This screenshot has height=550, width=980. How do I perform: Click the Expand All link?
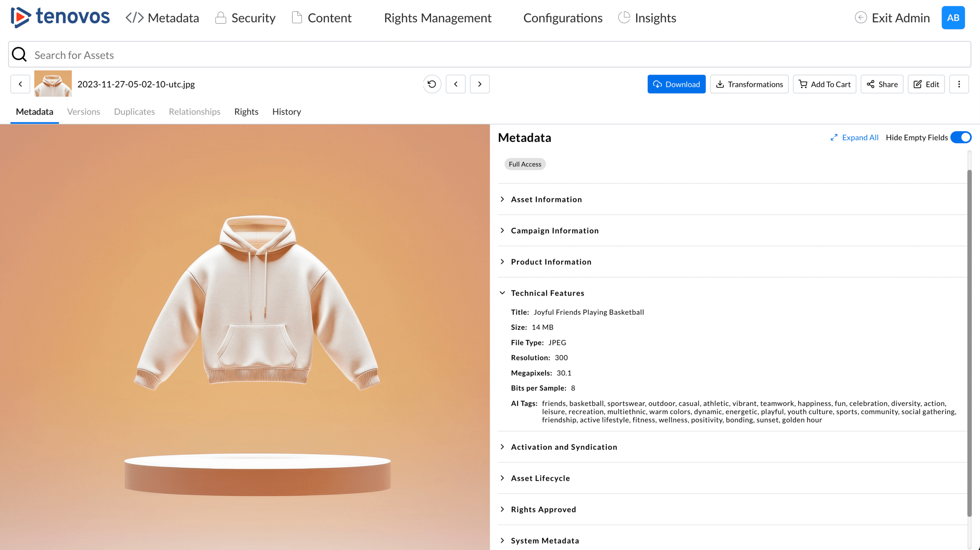[860, 137]
